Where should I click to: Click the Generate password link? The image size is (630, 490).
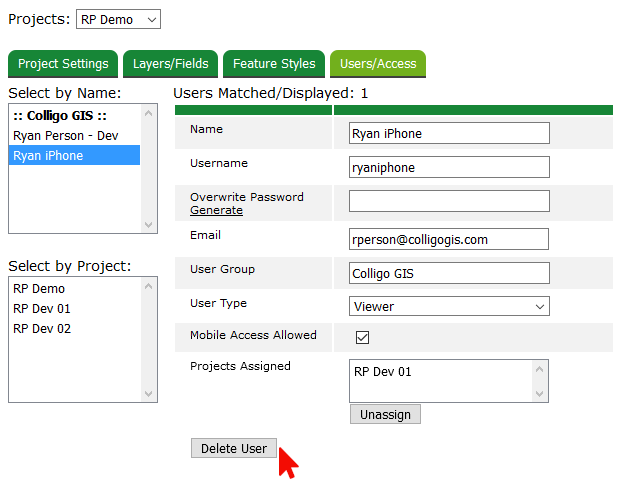tap(216, 210)
